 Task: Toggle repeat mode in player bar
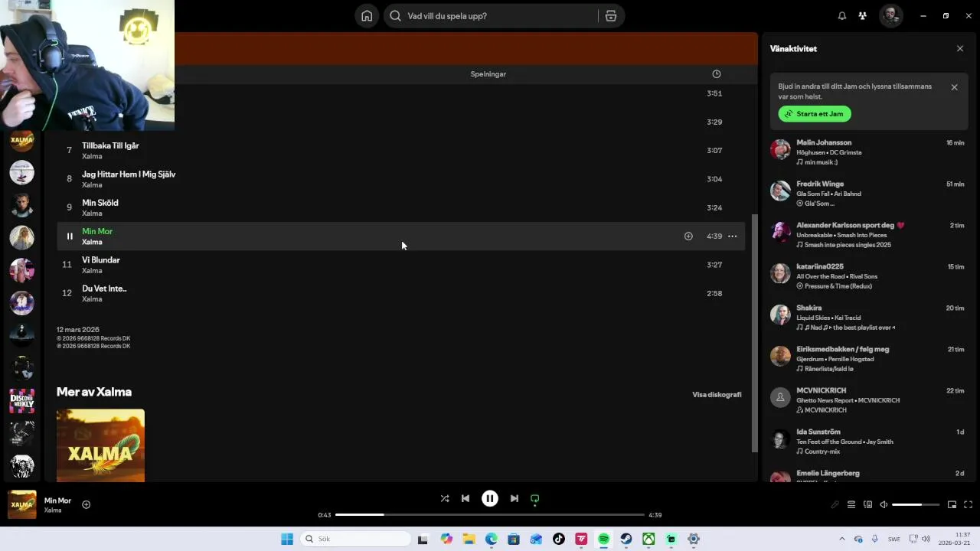tap(535, 498)
